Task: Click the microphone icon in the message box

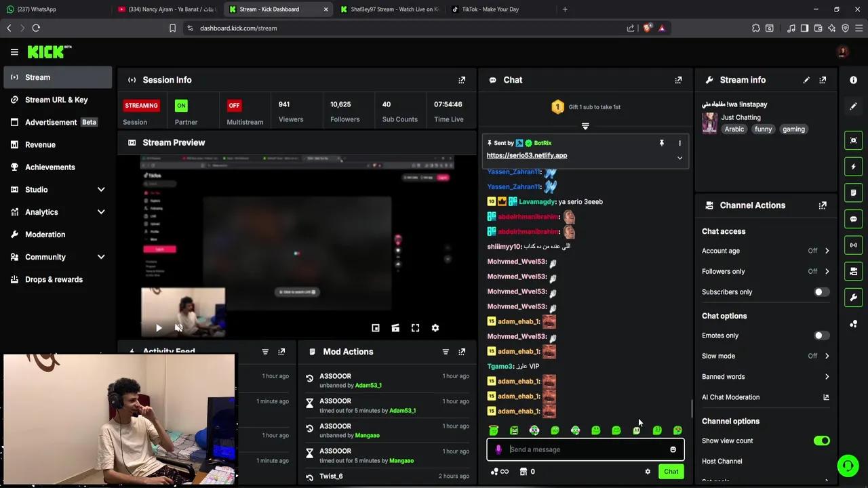Action: tap(498, 449)
